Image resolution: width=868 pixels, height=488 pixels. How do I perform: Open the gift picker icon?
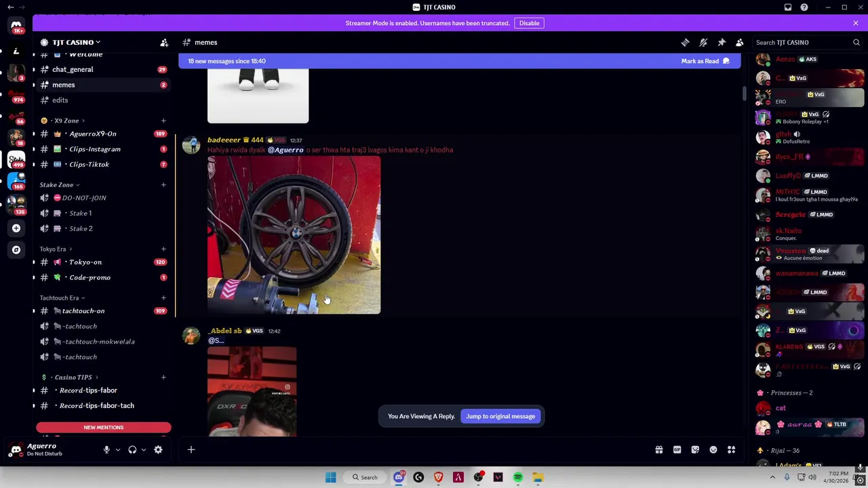click(x=659, y=449)
